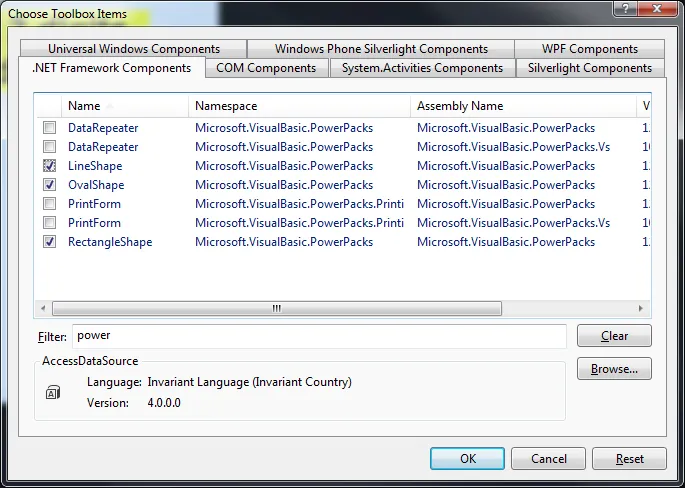Click the Browse... button
The height and width of the screenshot is (488, 685).
click(614, 369)
